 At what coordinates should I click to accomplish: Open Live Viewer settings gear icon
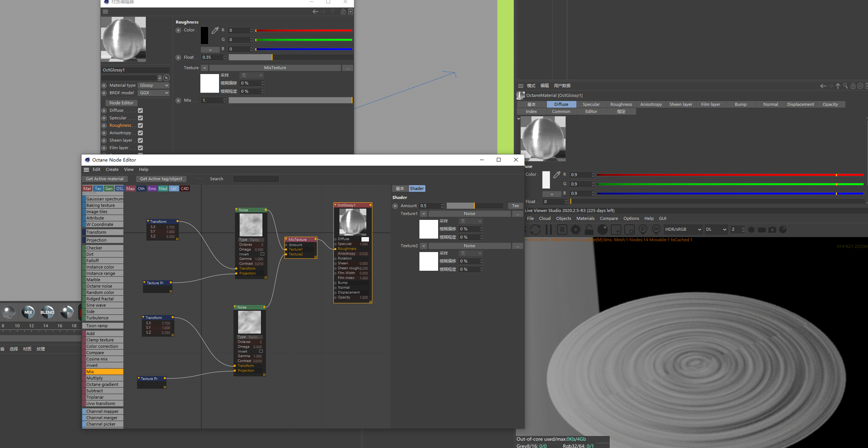click(576, 230)
